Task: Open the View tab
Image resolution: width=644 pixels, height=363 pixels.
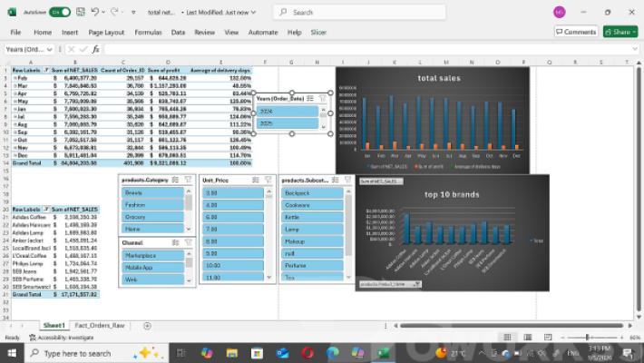Action: pyautogui.click(x=231, y=32)
